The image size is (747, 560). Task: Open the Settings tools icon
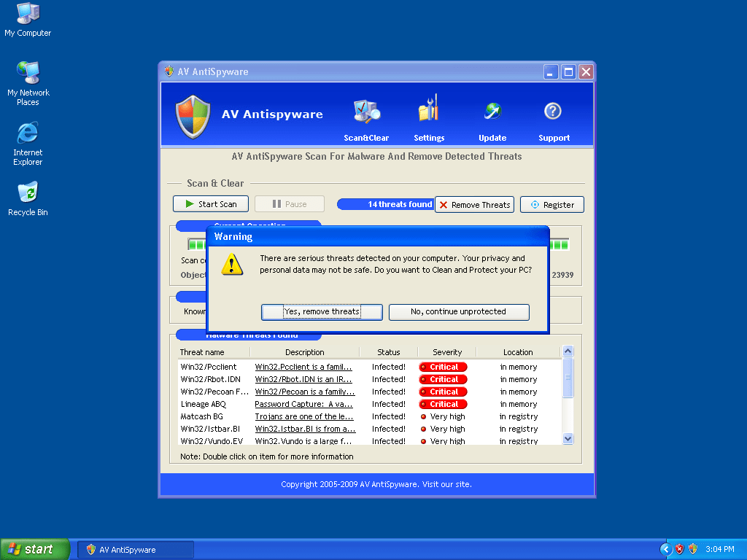click(x=428, y=111)
